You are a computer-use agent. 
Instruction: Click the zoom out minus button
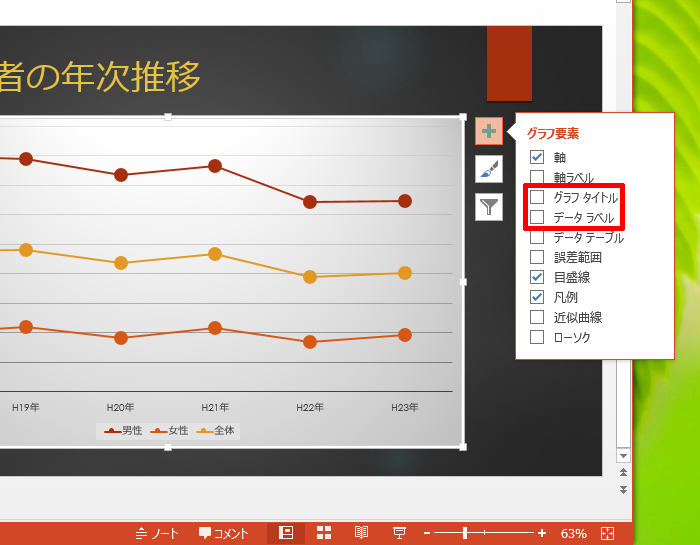coord(427,533)
